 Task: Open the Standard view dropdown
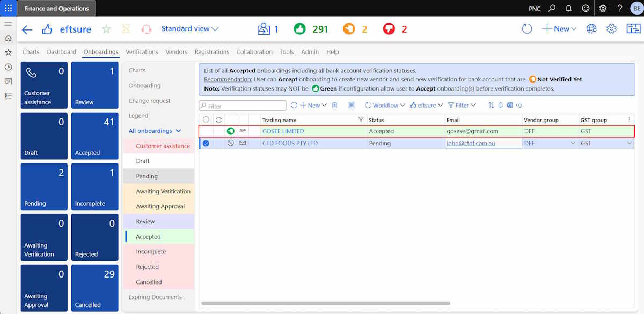click(190, 29)
